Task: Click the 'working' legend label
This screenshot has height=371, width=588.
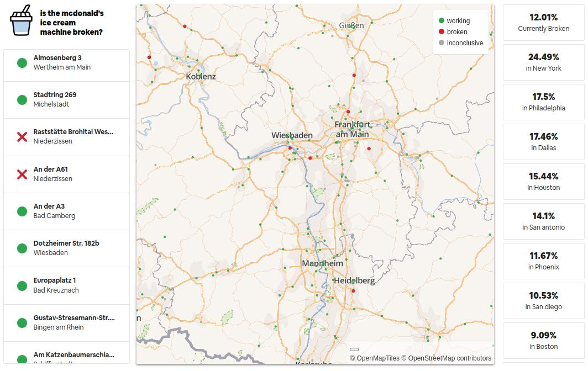Action: pos(458,20)
